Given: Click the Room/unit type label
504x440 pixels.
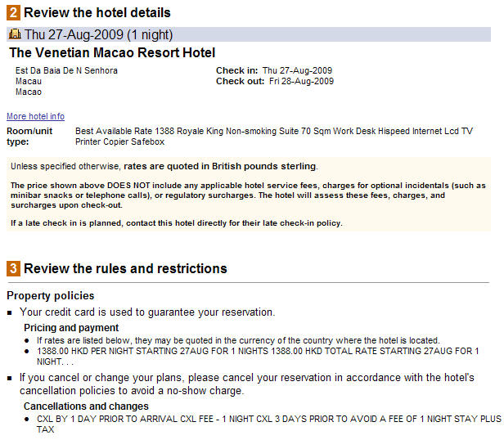Looking at the screenshot, I should [x=29, y=137].
